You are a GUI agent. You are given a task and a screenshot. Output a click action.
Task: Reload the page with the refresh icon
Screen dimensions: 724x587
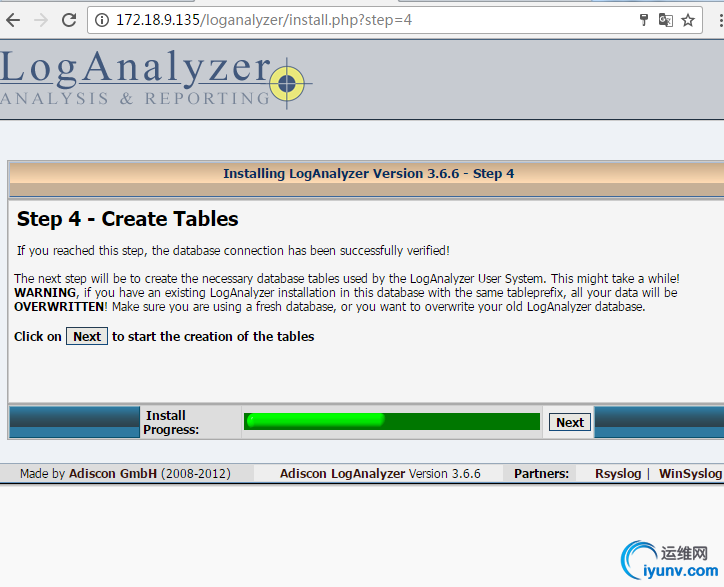click(x=69, y=20)
